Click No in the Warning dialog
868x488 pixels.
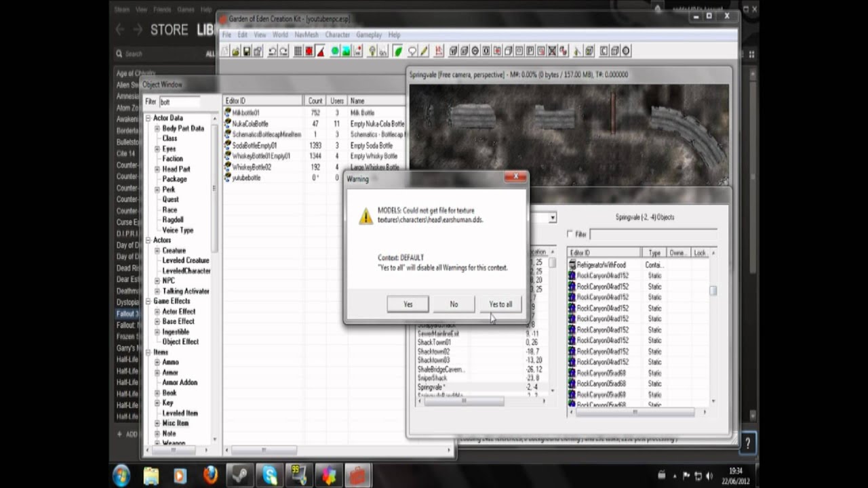454,304
